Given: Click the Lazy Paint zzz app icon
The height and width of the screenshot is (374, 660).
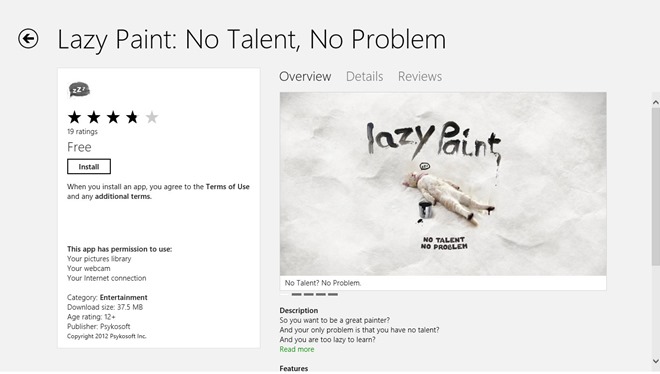Looking at the screenshot, I should tap(79, 89).
